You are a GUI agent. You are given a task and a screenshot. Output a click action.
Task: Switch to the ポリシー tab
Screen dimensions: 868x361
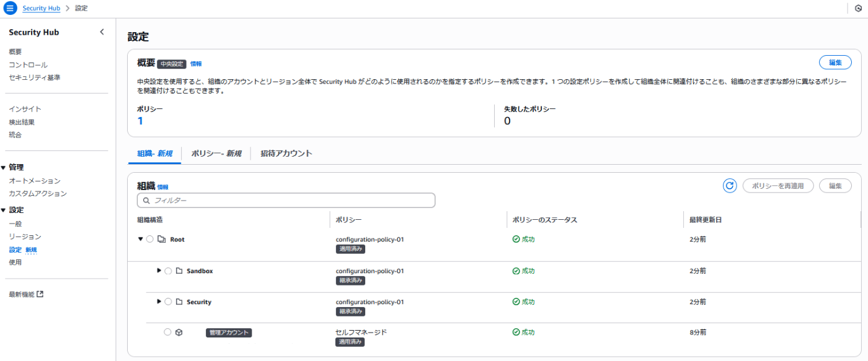216,154
